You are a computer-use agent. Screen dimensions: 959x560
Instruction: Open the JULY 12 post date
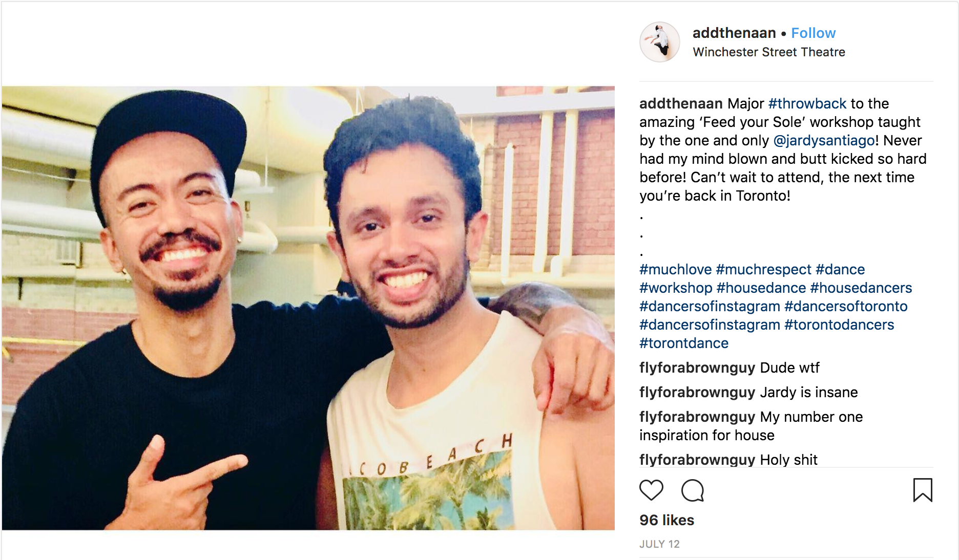click(x=659, y=544)
